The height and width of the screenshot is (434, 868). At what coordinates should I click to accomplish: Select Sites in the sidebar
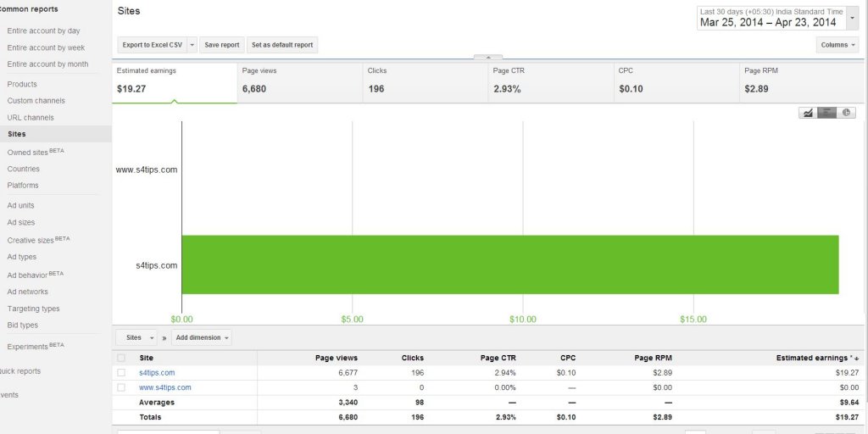(x=55, y=134)
